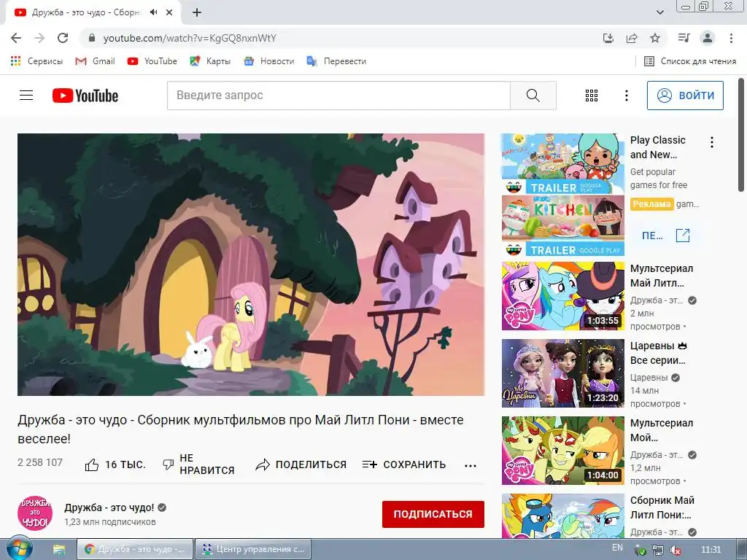
Task: Open the Царевны 1:23:20 video thumbnail
Action: [563, 373]
